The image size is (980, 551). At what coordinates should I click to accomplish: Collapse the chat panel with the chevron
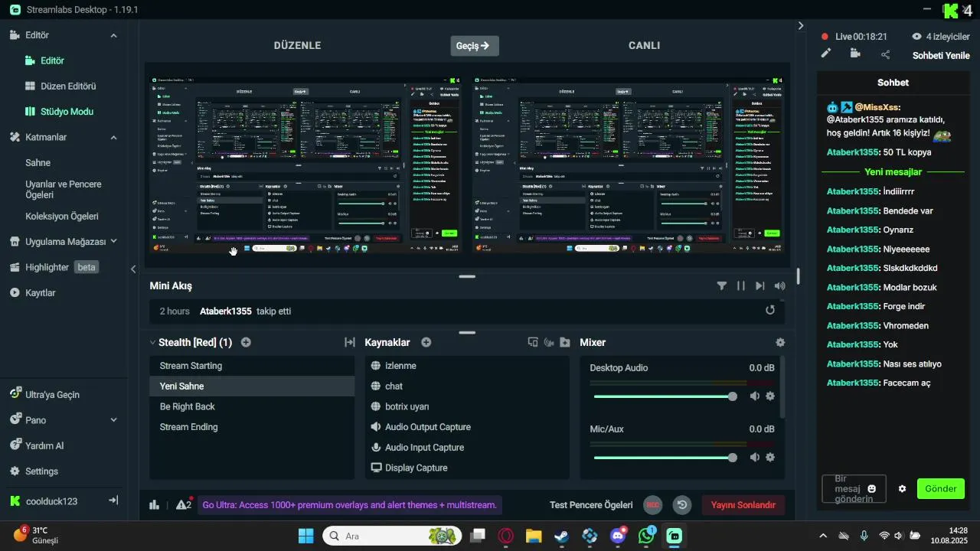pyautogui.click(x=801, y=25)
